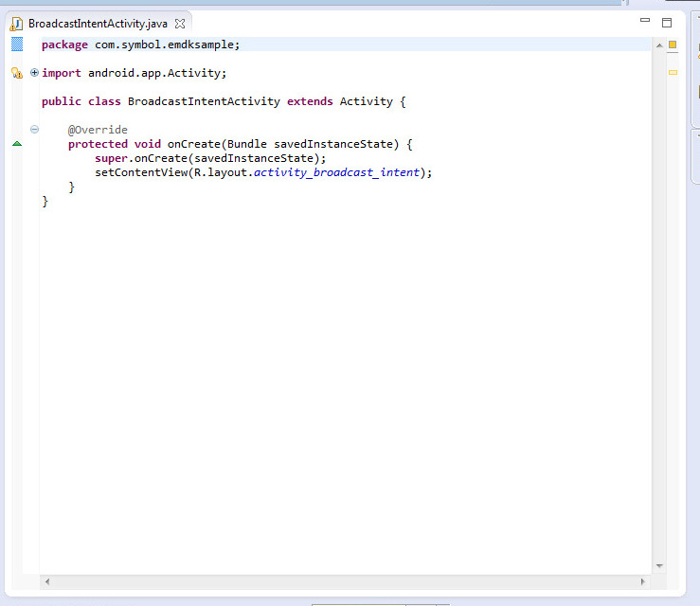This screenshot has width=700, height=606.
Task: Minimize the editor area
Action: coord(645,21)
